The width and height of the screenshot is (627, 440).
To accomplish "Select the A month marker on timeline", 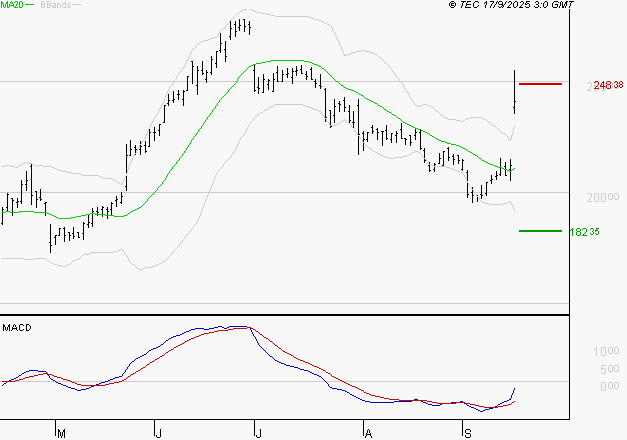I will click(368, 433).
